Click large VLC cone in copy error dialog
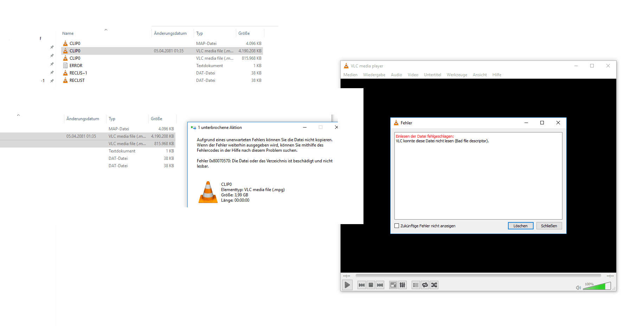The width and height of the screenshot is (644, 326). [208, 192]
